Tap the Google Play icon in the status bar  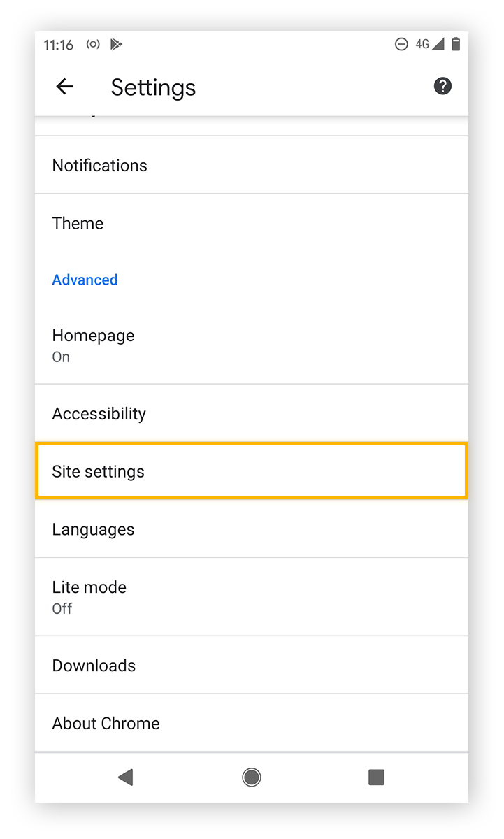pos(117,44)
